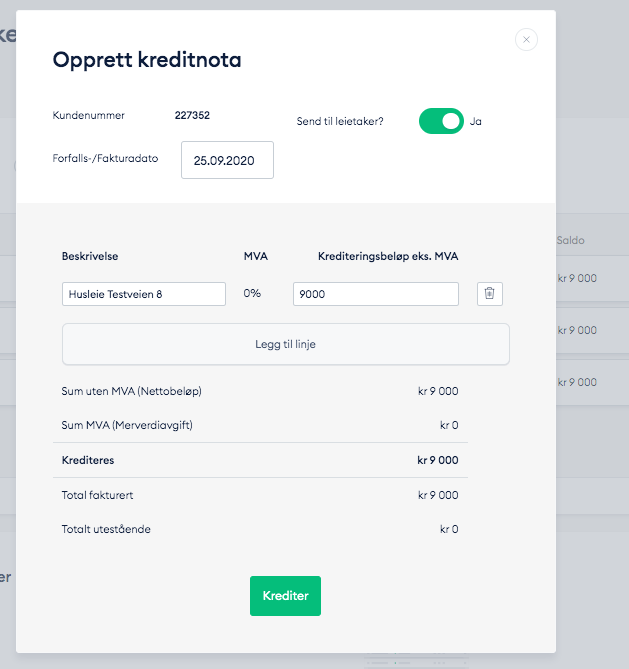Click the Send til leietaker? label
This screenshot has width=629, height=669.
[340, 122]
